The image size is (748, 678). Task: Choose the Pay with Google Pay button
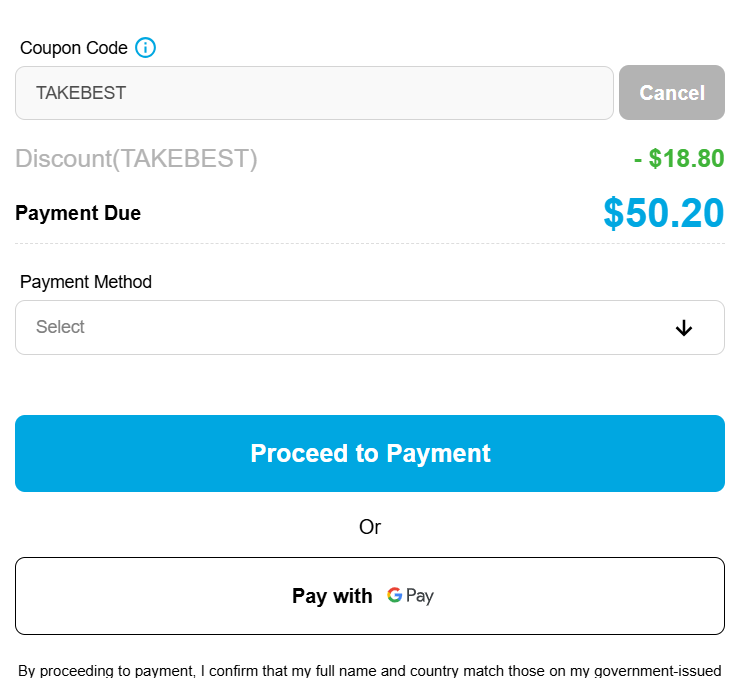coord(369,596)
